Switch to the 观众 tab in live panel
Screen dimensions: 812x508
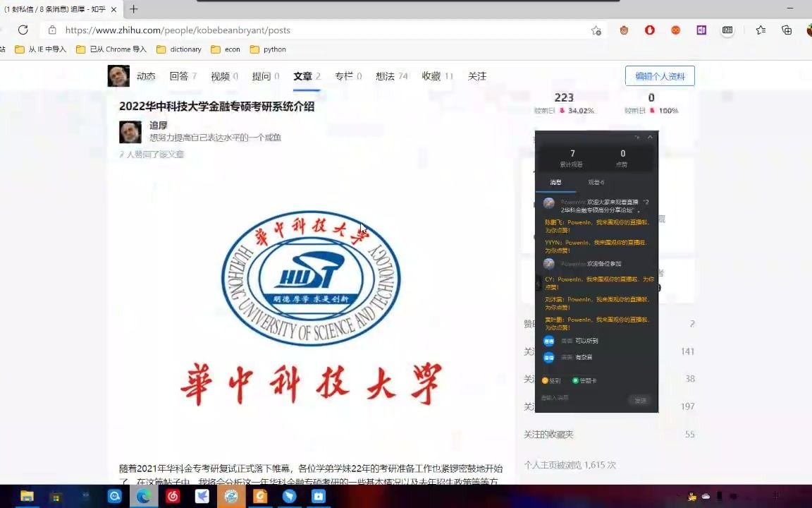point(596,183)
